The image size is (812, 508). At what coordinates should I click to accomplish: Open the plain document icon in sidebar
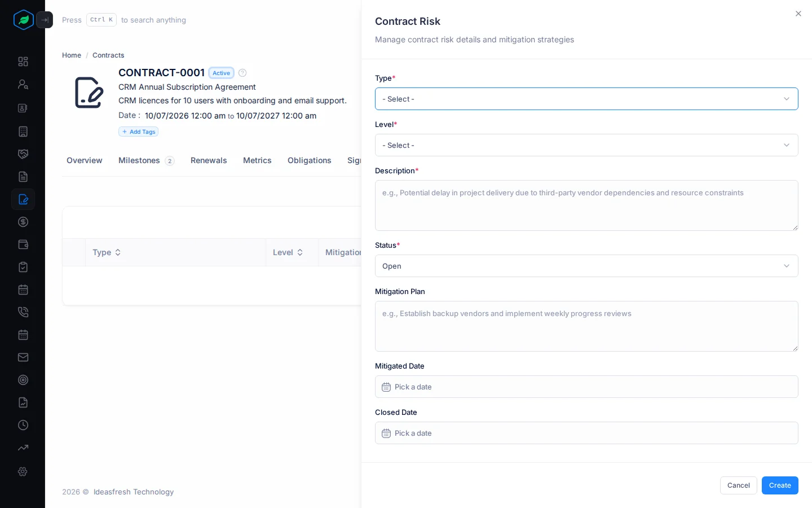(x=23, y=177)
